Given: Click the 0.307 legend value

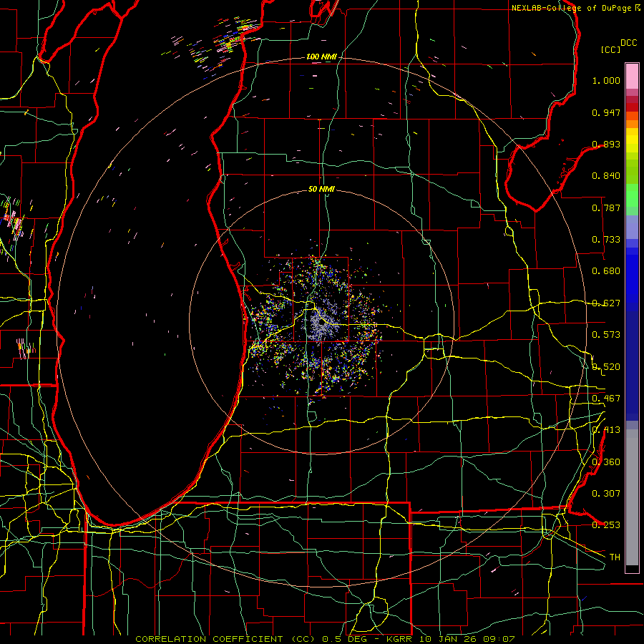Looking at the screenshot, I should pyautogui.click(x=606, y=494).
